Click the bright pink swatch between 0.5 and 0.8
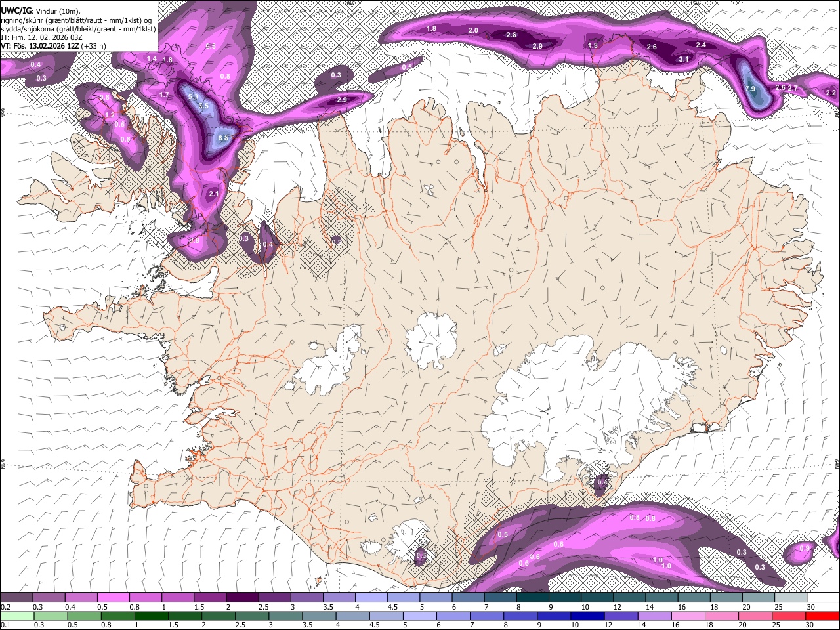This screenshot has height=630, width=840. tap(113, 598)
